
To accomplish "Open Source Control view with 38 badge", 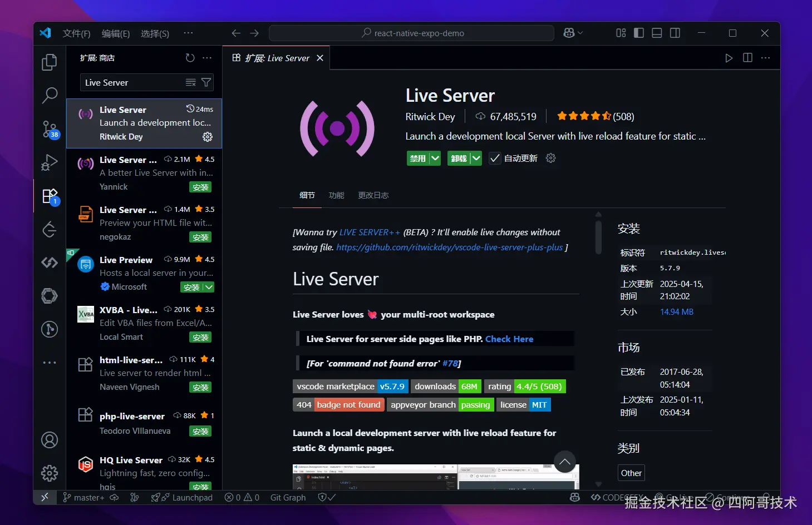I will (50, 130).
